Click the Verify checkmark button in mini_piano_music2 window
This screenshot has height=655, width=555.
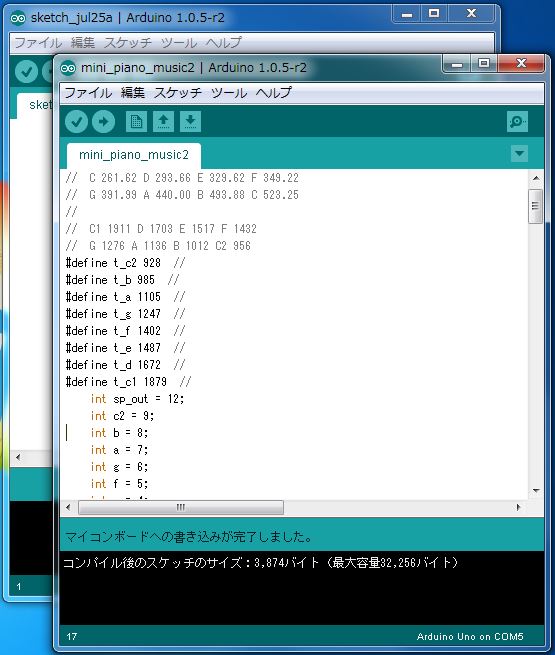coord(76,122)
